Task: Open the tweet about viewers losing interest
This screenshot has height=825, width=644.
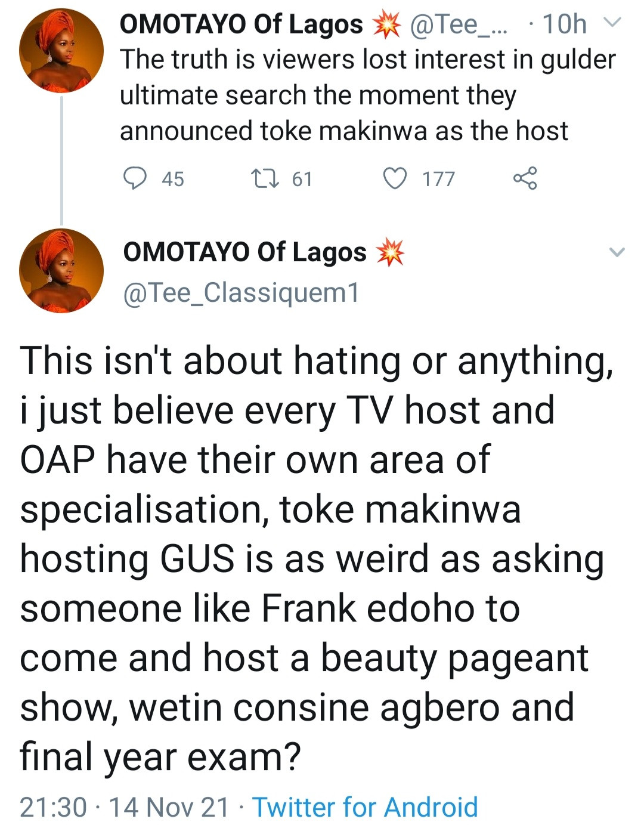Action: 367,95
